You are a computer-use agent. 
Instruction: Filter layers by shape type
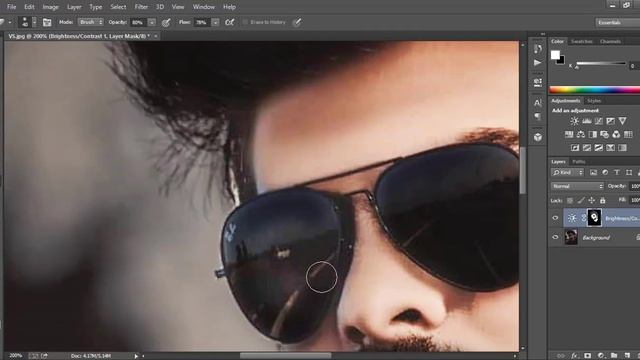(629, 173)
